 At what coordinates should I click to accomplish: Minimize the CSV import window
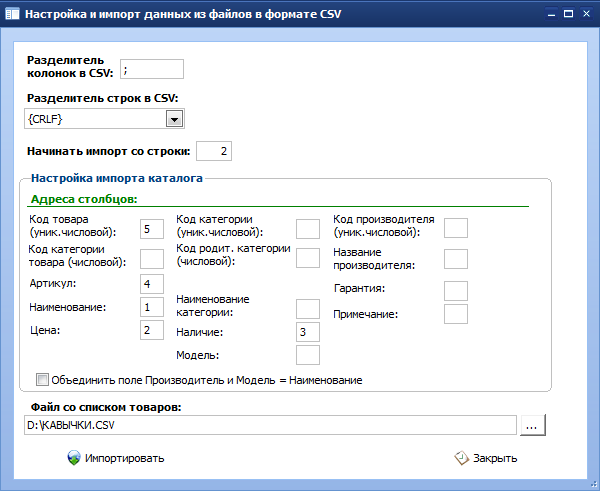click(551, 14)
